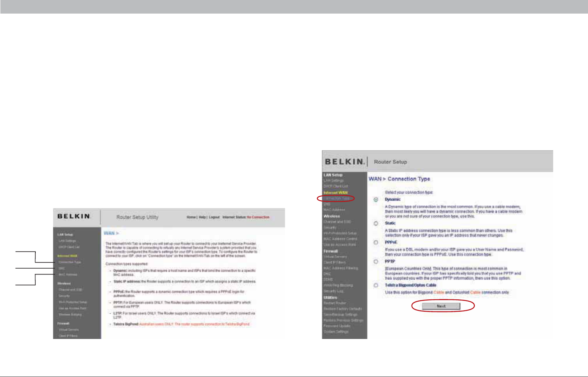
Task: Select the Static connection type radio button
Action: click(x=376, y=223)
